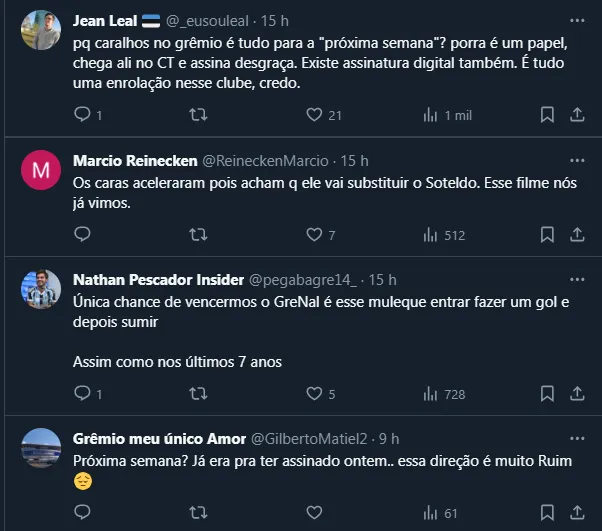The height and width of the screenshot is (531, 602).
Task: Share Nathan Pescador Insider's tweet
Action: click(577, 394)
